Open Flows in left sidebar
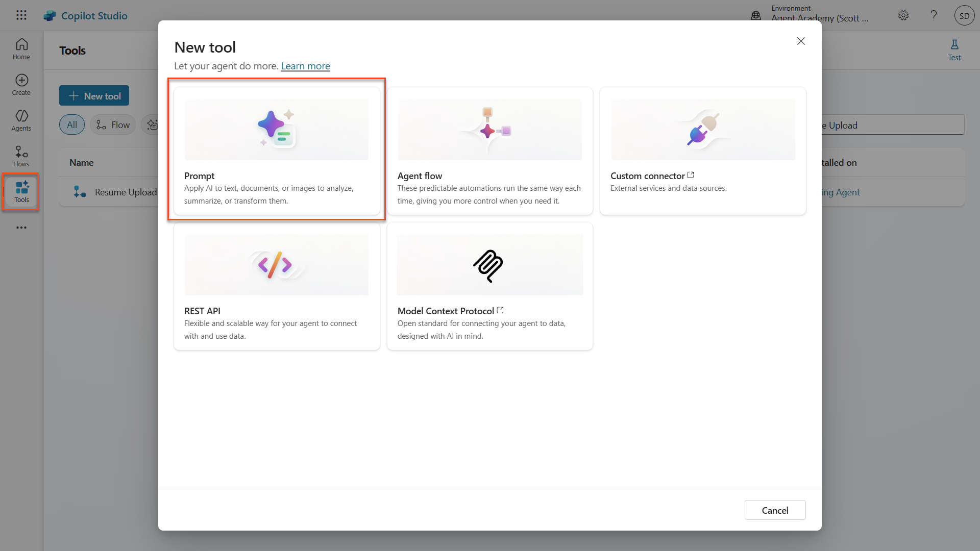The image size is (980, 551). 21,156
